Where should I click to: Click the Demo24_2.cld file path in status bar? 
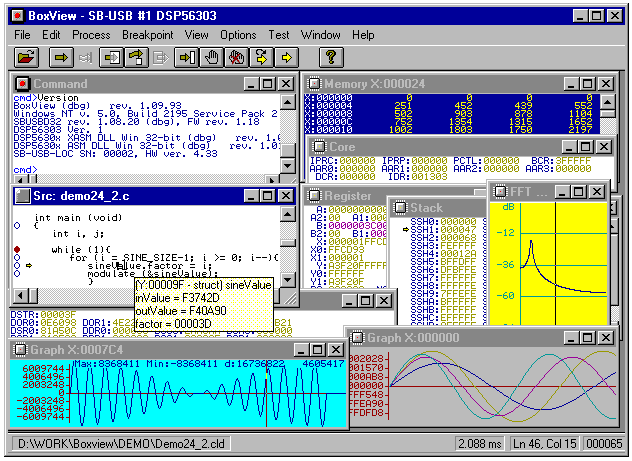pyautogui.click(x=121, y=444)
